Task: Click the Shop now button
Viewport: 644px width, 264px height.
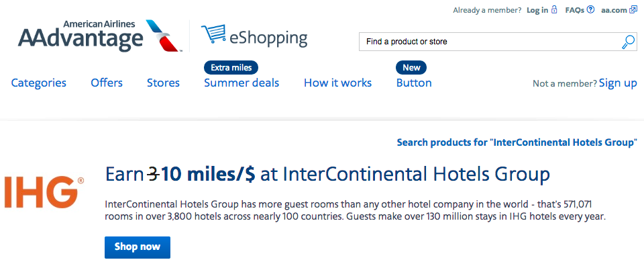Action: [x=137, y=247]
